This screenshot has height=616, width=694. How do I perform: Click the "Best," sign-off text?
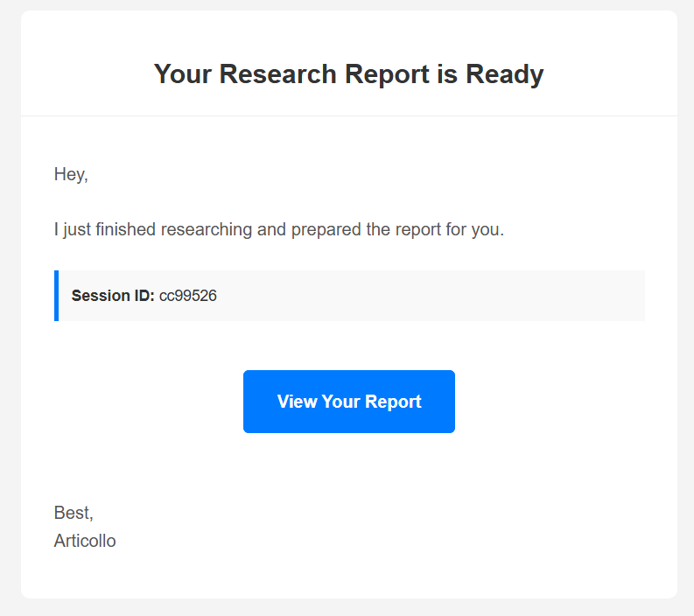click(x=74, y=513)
